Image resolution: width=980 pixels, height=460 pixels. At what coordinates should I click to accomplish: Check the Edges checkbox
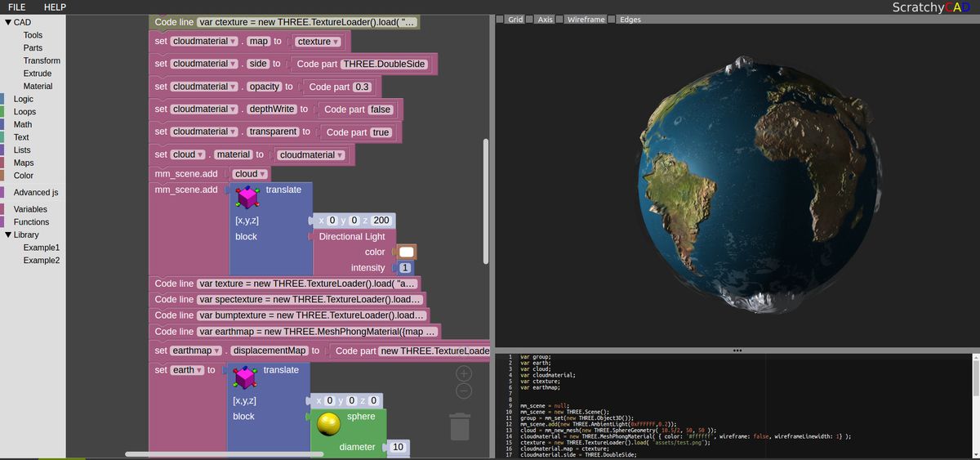click(x=612, y=19)
